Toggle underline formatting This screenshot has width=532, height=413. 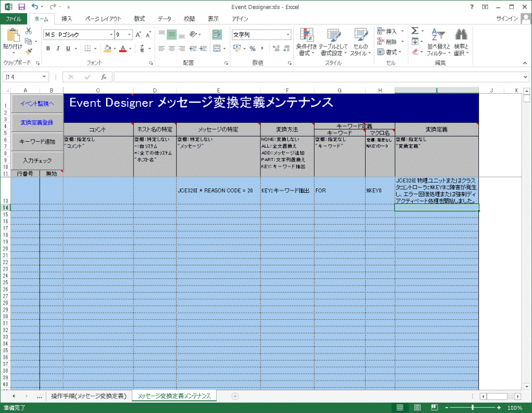68,49
